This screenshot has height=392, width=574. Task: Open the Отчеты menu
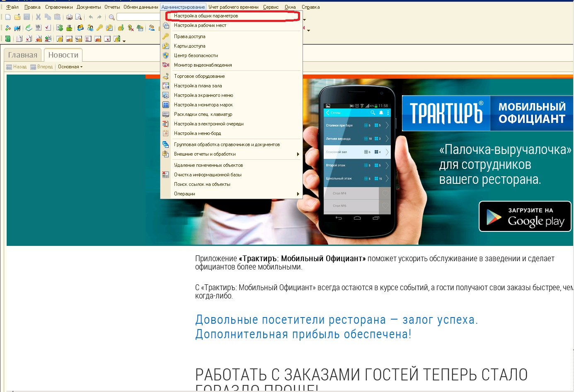[112, 7]
